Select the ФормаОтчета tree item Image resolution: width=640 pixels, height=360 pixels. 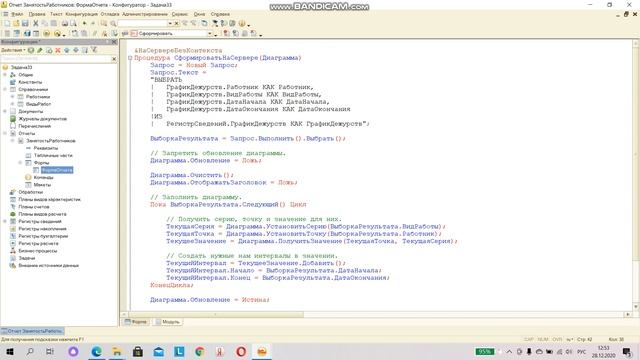point(57,170)
